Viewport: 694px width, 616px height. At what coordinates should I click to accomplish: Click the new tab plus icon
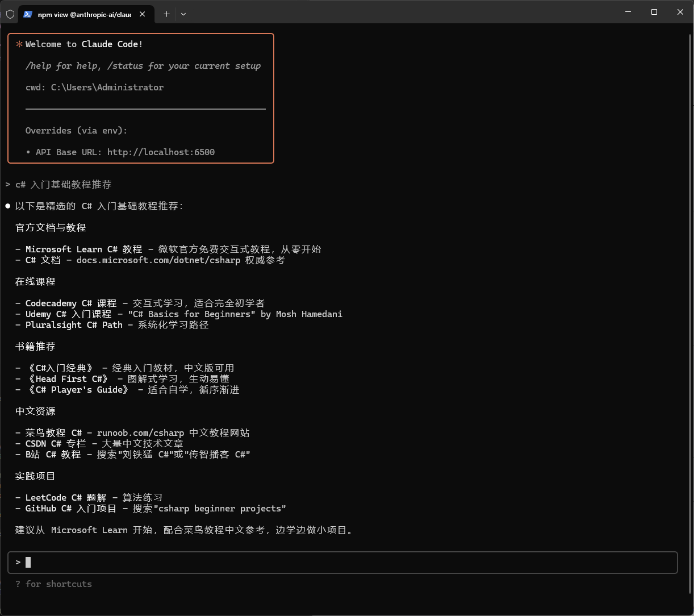[166, 14]
